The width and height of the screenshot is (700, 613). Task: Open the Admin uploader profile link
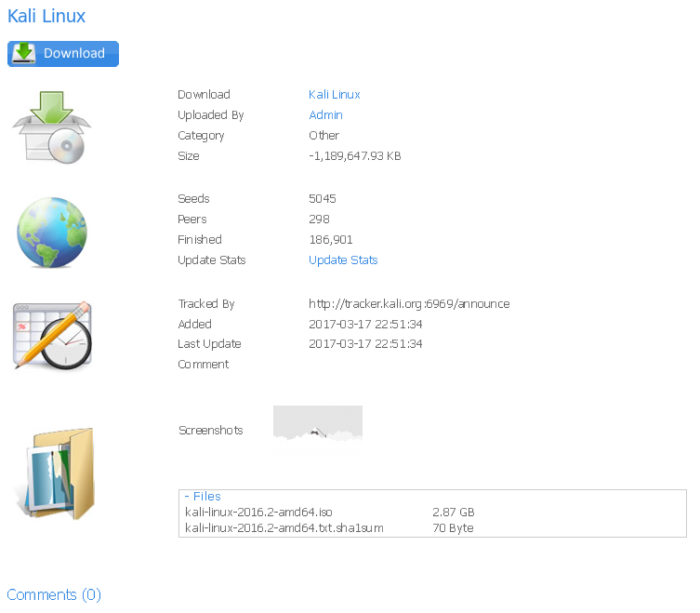325,115
